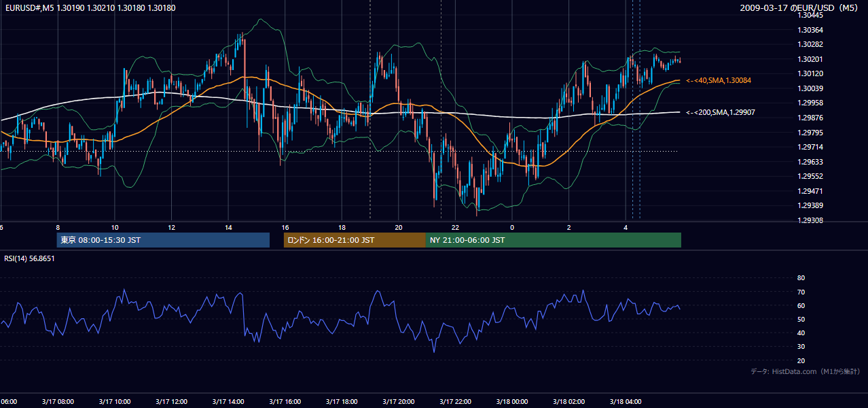The height and width of the screenshot is (408, 868).
Task: Click hour tick 18 under price chart
Action: click(342, 227)
